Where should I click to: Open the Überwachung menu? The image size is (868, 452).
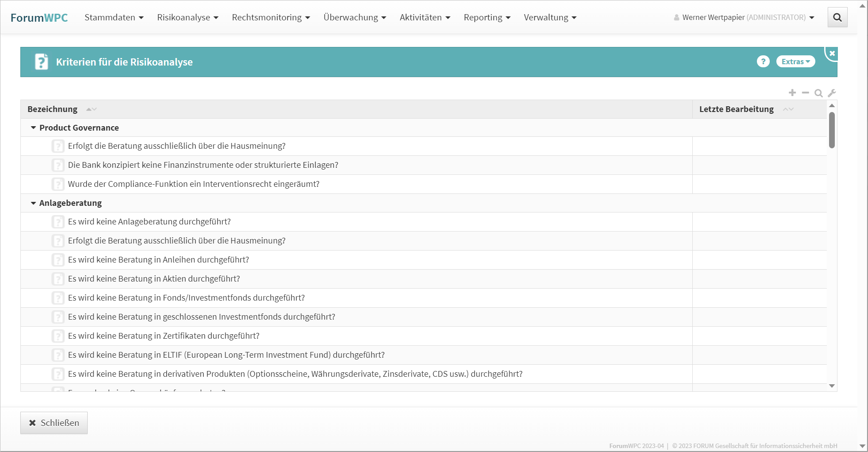tap(355, 17)
